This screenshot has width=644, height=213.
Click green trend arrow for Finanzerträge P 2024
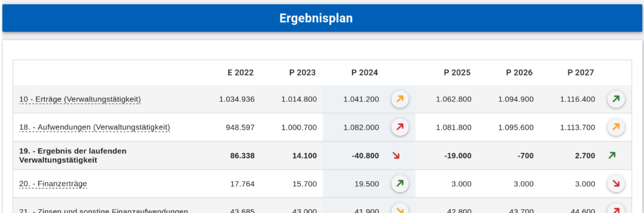point(400,184)
